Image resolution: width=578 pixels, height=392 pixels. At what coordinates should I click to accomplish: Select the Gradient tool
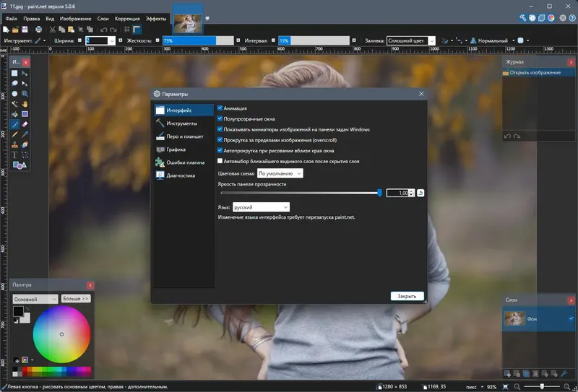tap(25, 114)
